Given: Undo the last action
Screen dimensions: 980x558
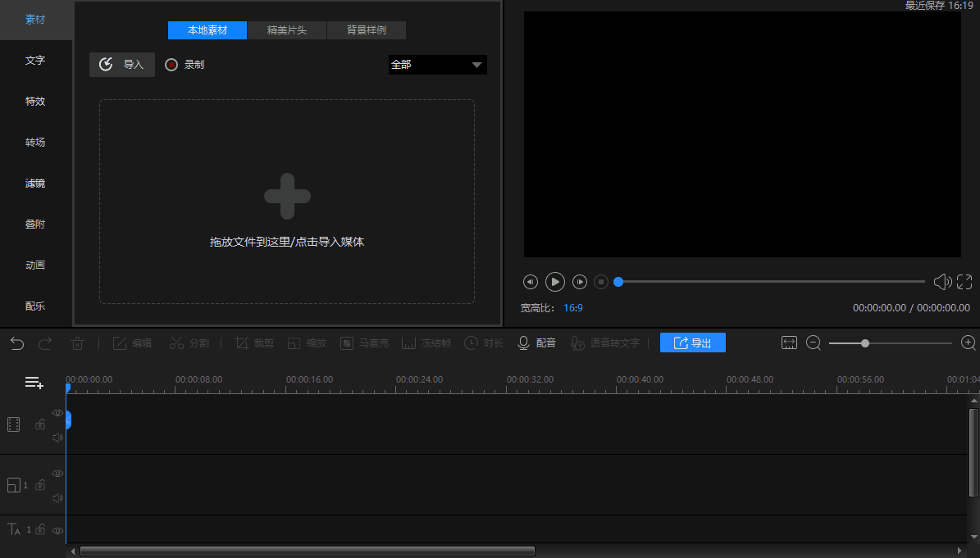Looking at the screenshot, I should pos(17,343).
